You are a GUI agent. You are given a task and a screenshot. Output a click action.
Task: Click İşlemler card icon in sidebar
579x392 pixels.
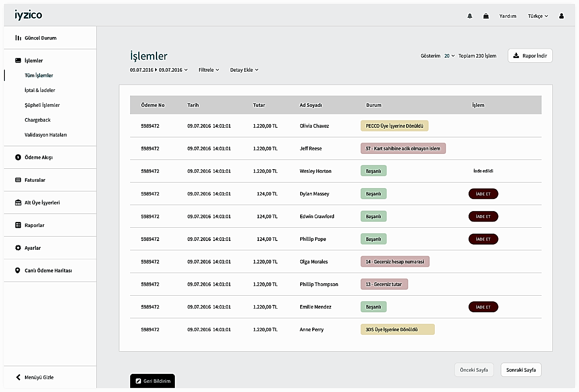[18, 60]
